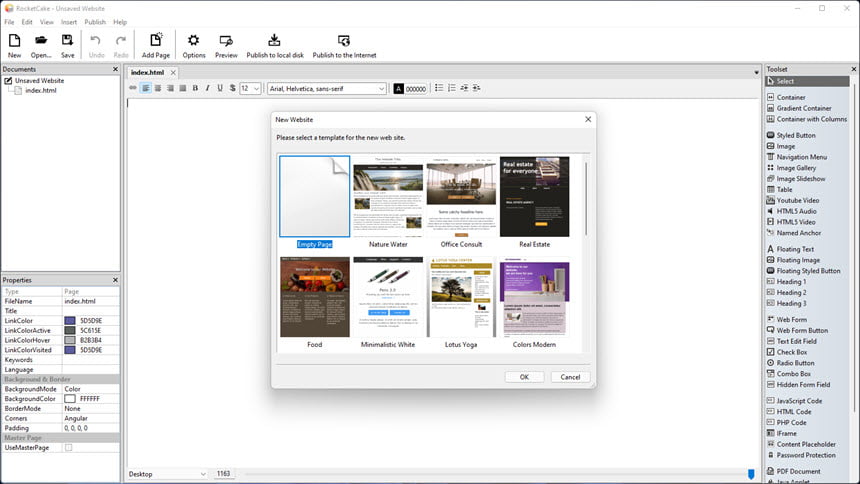
Task: Open the font family dropdown
Action: tap(327, 88)
